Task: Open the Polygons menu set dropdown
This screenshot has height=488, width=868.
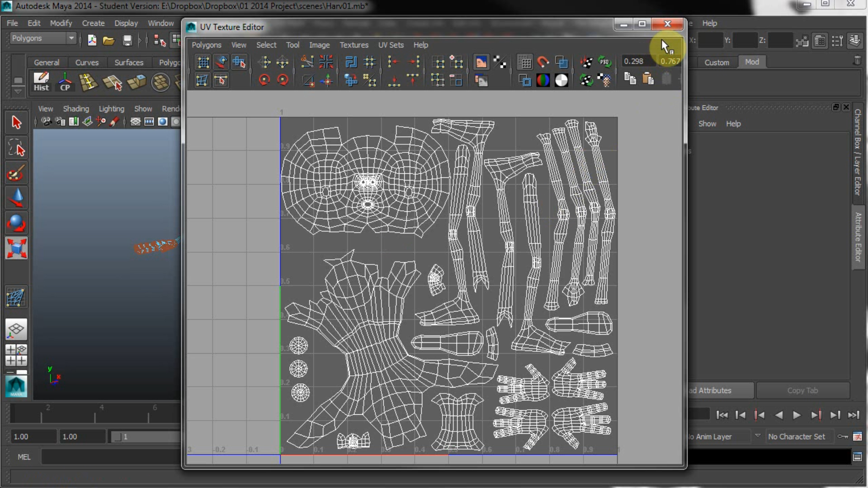Action: pyautogui.click(x=42, y=38)
